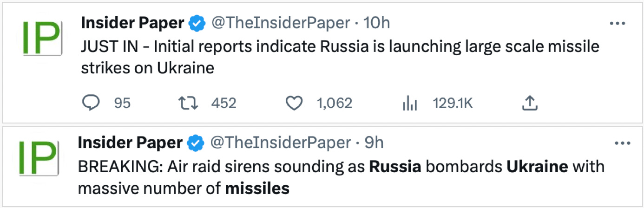Like the first Insider Paper tweet

point(294,103)
